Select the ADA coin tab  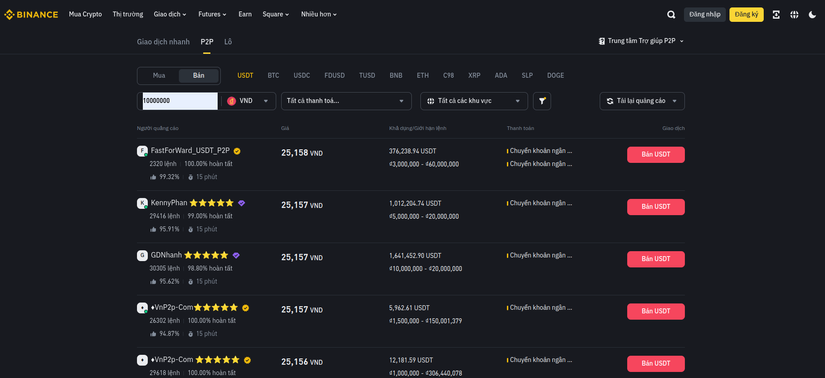(x=501, y=75)
